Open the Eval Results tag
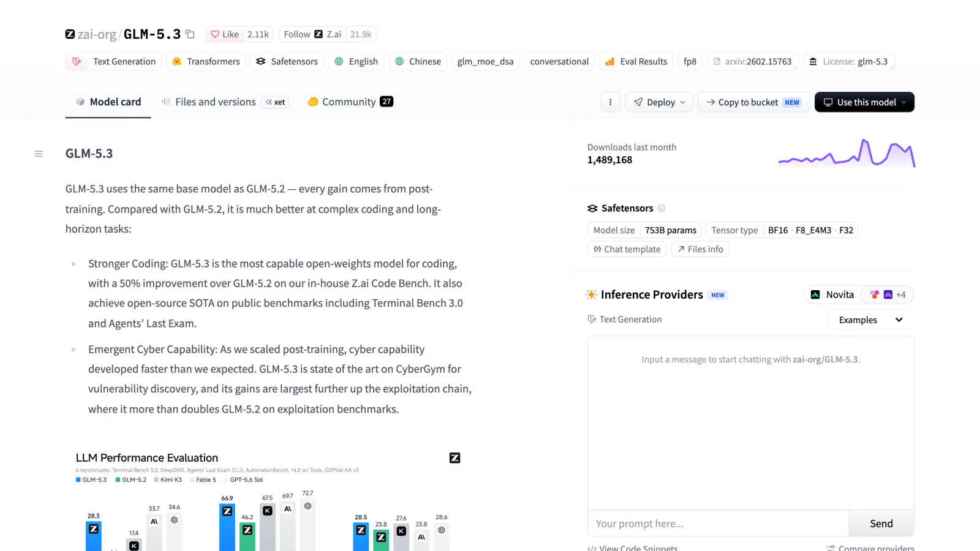This screenshot has height=551, width=980. click(x=636, y=61)
